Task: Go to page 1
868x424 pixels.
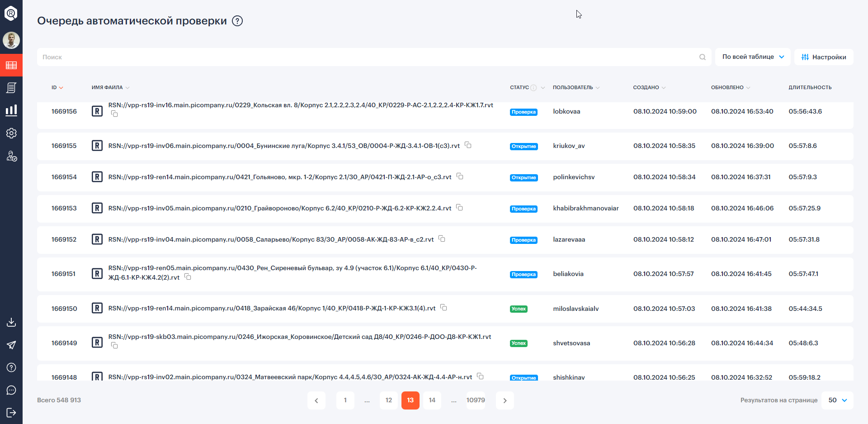Action: (x=345, y=400)
